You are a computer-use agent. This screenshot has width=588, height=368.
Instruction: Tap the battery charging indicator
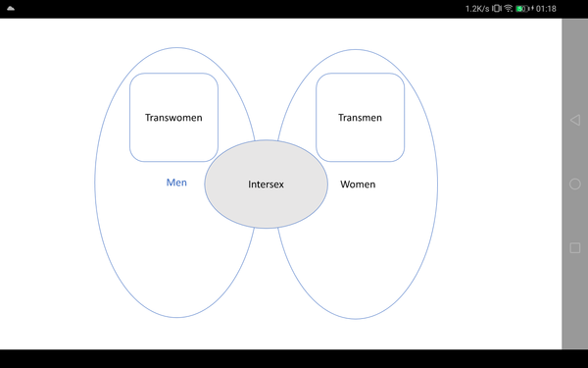pyautogui.click(x=524, y=8)
